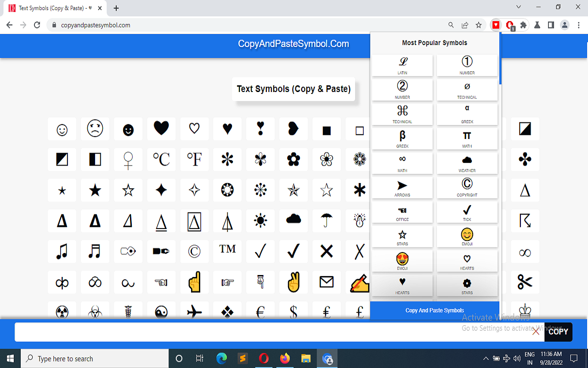Select the beamed music notes symbol
The width and height of the screenshot is (588, 368).
coord(95,252)
